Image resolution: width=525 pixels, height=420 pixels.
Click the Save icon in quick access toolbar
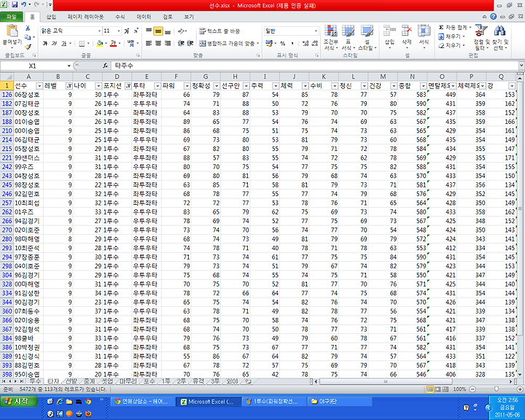pyautogui.click(x=15, y=4)
